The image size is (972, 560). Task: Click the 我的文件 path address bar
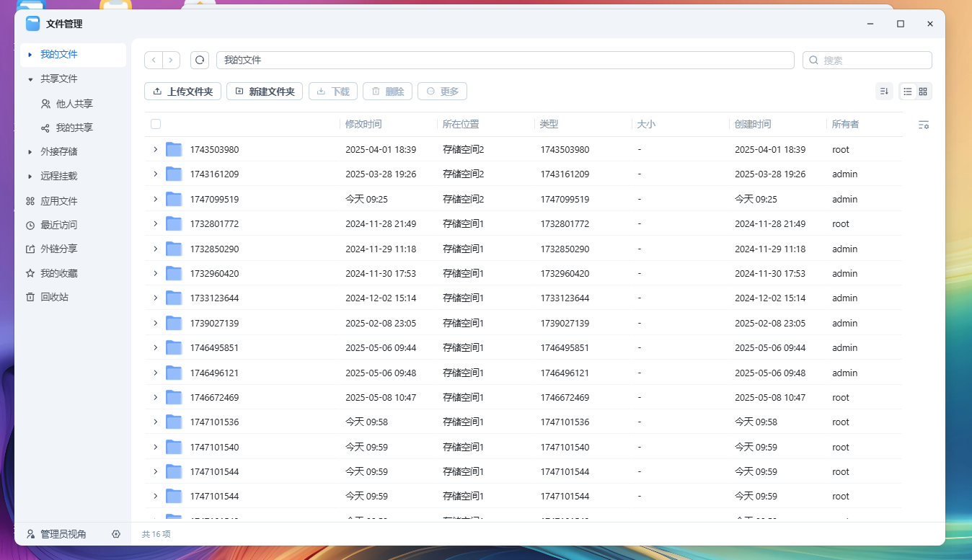pyautogui.click(x=505, y=61)
